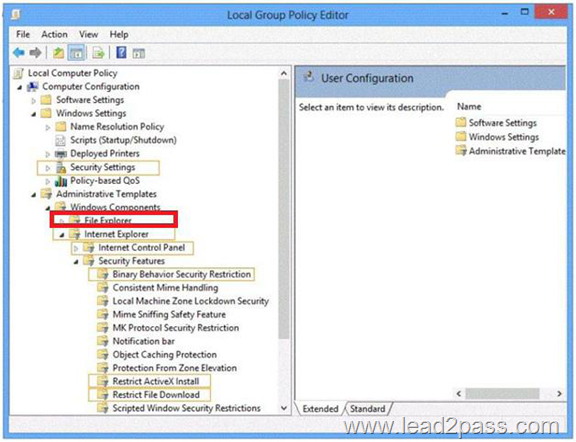Expand the Software Settings tree node
This screenshot has width=576, height=442.
[x=34, y=100]
